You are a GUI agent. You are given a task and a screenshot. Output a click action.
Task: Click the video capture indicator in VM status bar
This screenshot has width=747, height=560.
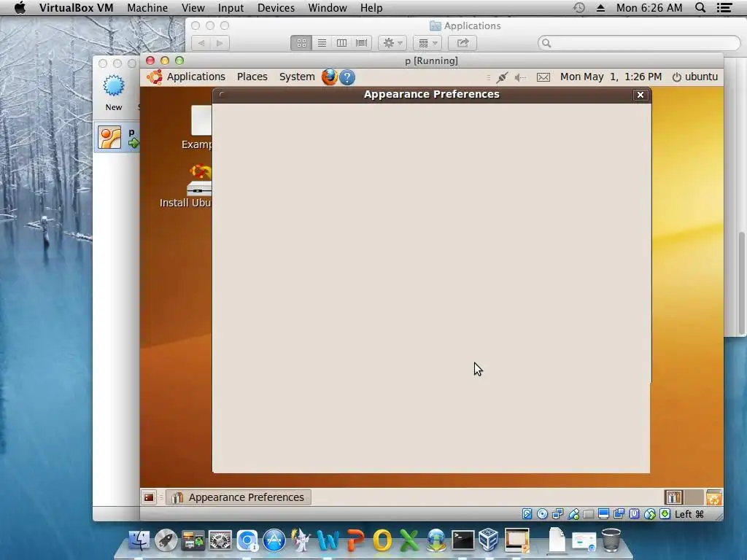pyautogui.click(x=619, y=514)
